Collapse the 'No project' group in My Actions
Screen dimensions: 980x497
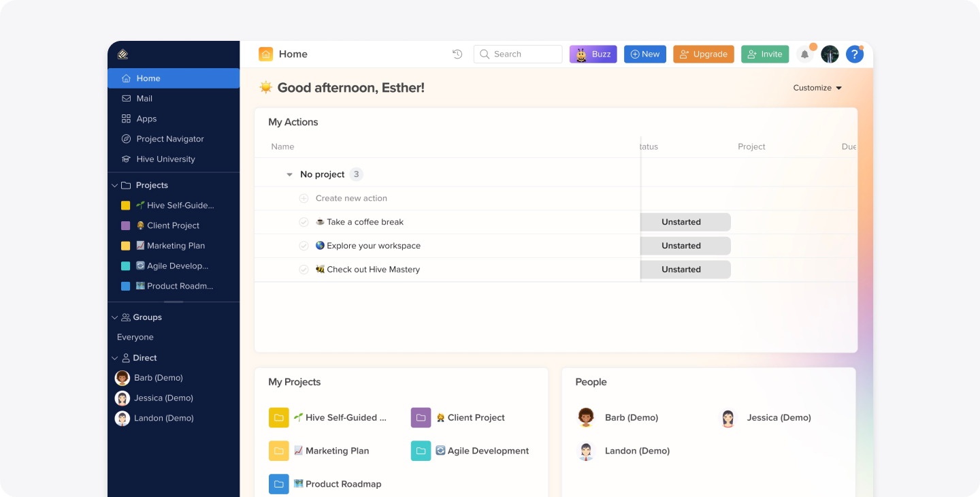(x=289, y=174)
